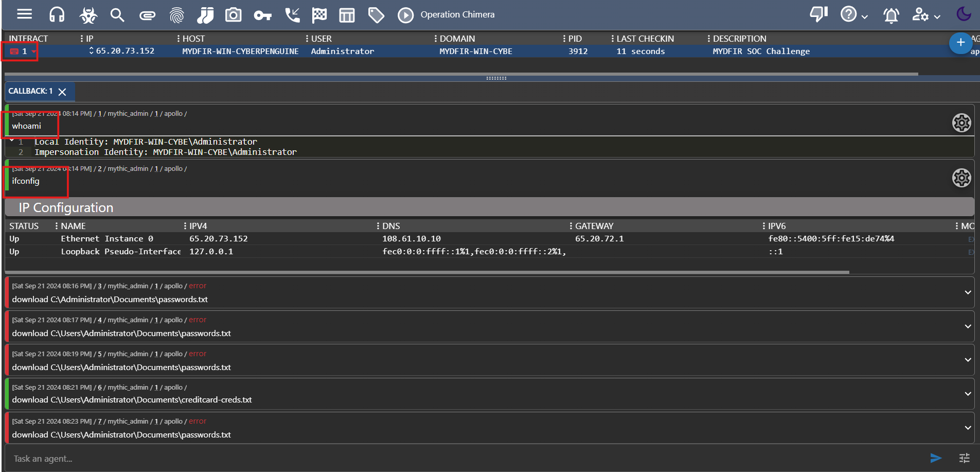This screenshot has width=980, height=472.
Task: Click the search magnifier icon
Action: click(117, 15)
